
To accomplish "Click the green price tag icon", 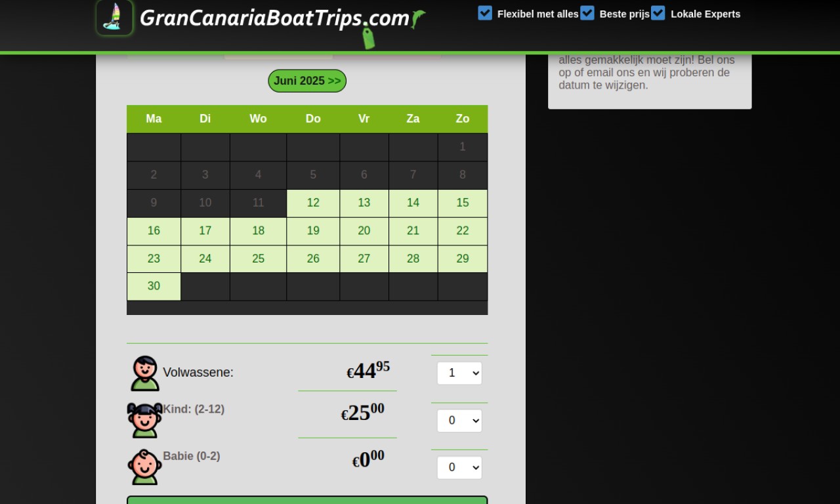I will [369, 38].
